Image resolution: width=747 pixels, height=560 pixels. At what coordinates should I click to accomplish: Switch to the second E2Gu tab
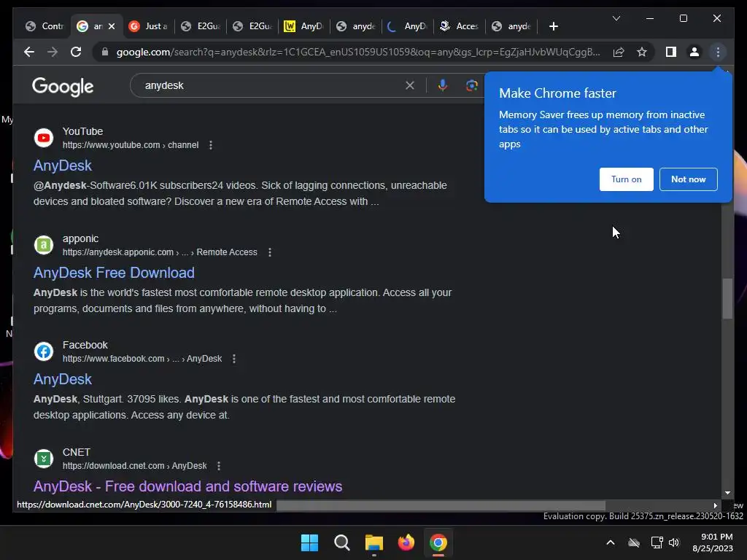coord(252,26)
